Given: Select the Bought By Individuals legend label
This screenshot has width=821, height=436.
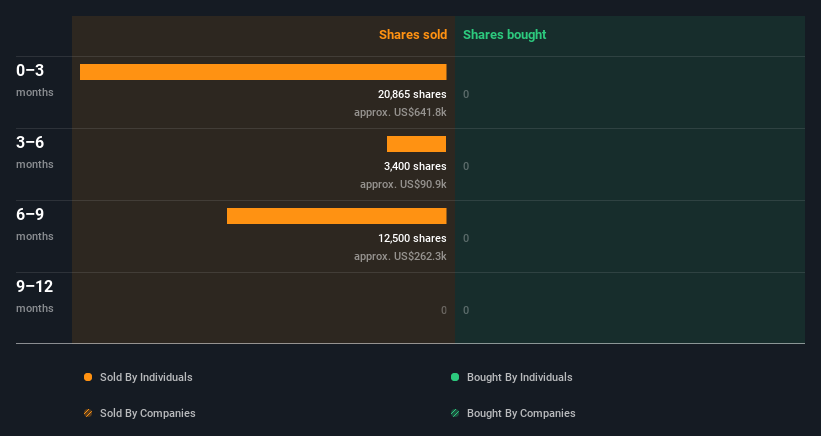Looking at the screenshot, I should click(x=519, y=377).
